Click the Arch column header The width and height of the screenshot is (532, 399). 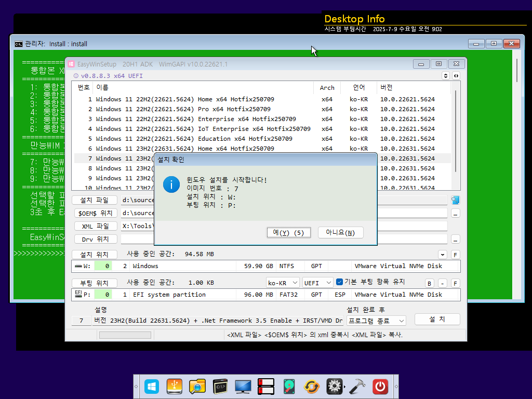[327, 87]
